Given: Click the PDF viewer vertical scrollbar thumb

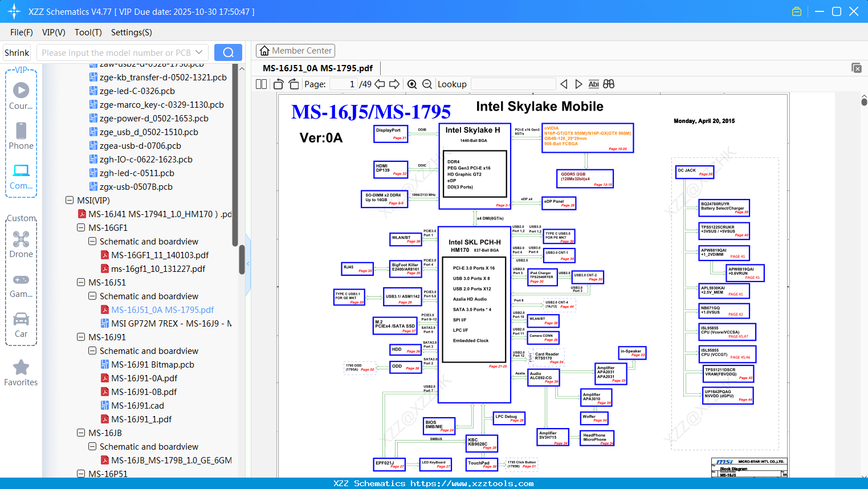Looking at the screenshot, I should point(864,102).
